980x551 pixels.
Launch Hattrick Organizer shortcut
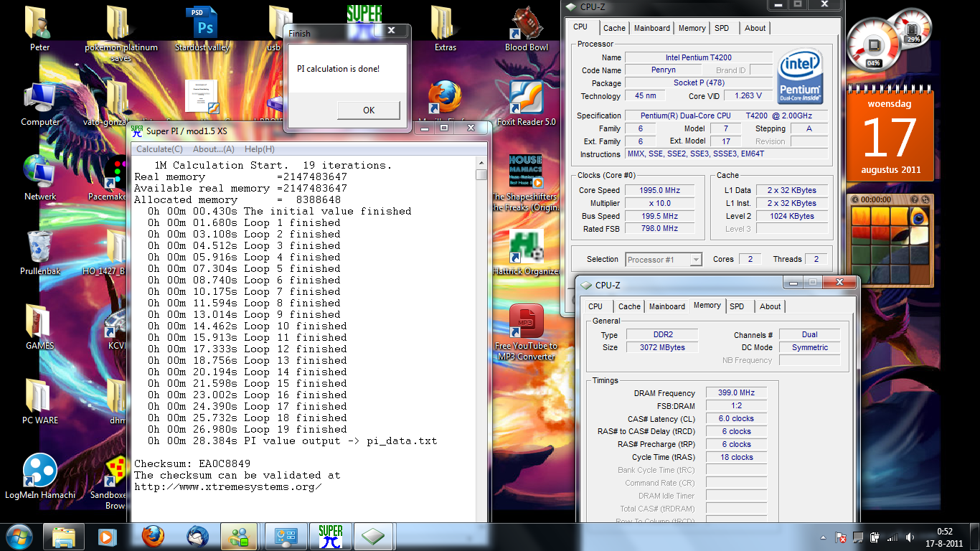pos(527,253)
